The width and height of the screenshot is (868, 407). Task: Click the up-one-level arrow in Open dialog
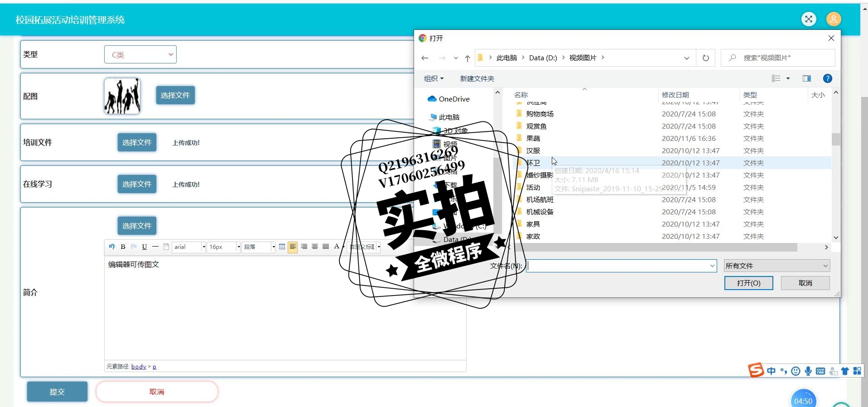(468, 58)
